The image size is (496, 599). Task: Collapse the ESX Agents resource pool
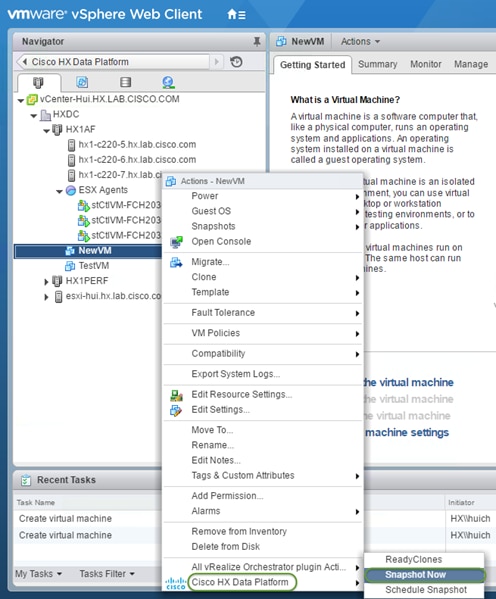click(60, 191)
